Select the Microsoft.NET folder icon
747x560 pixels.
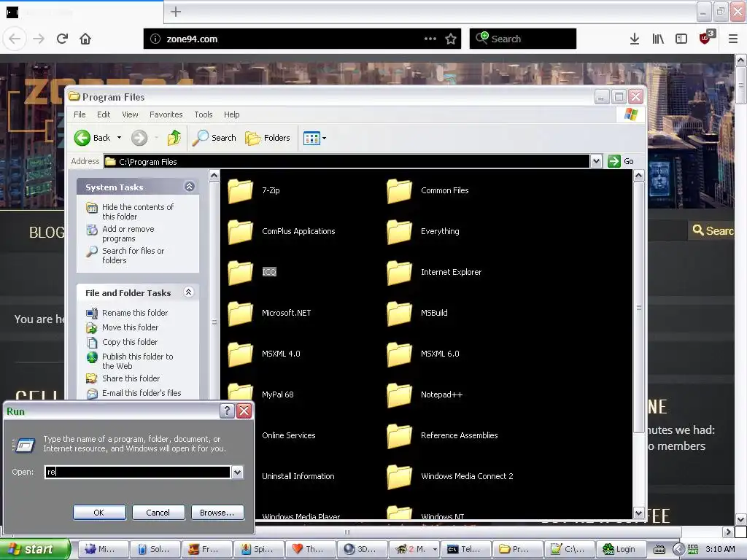pyautogui.click(x=241, y=313)
